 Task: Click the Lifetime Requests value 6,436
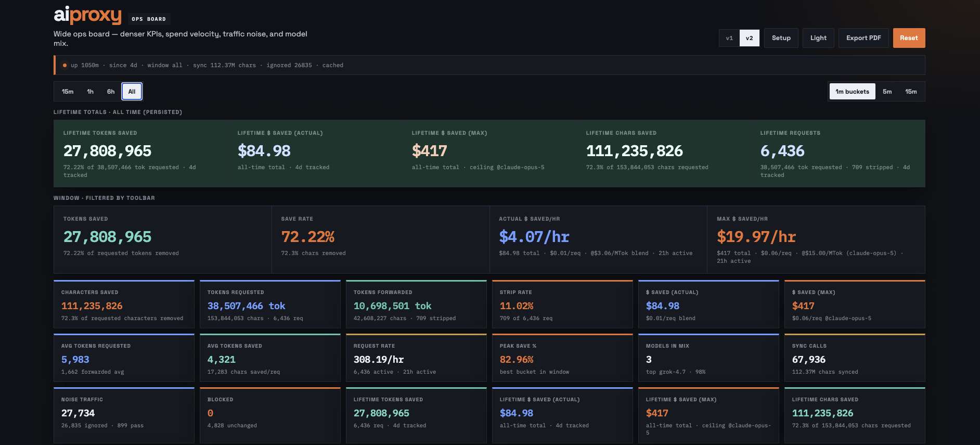click(x=782, y=151)
